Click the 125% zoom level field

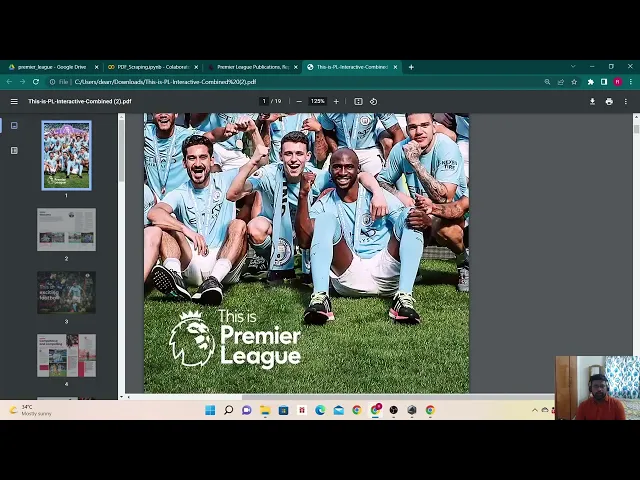point(318,101)
